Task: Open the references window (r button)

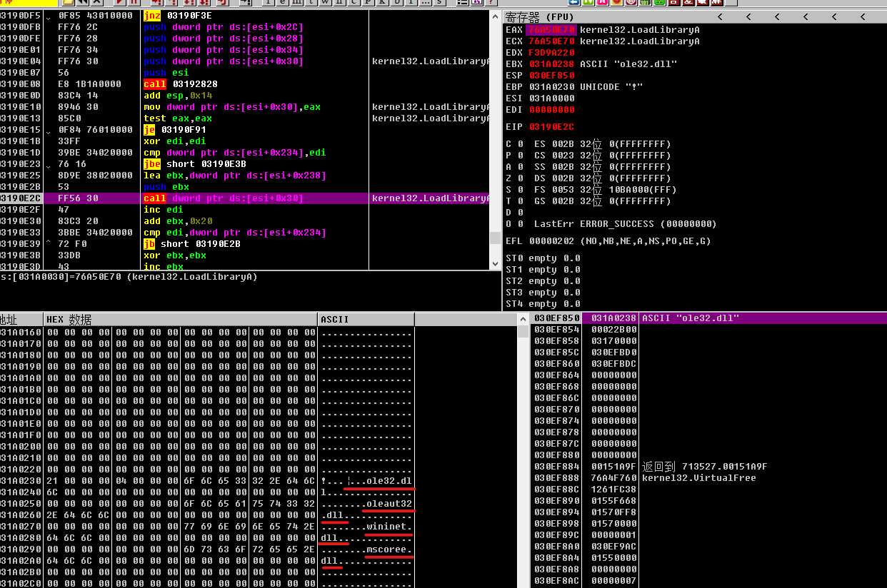Action: [x=411, y=2]
